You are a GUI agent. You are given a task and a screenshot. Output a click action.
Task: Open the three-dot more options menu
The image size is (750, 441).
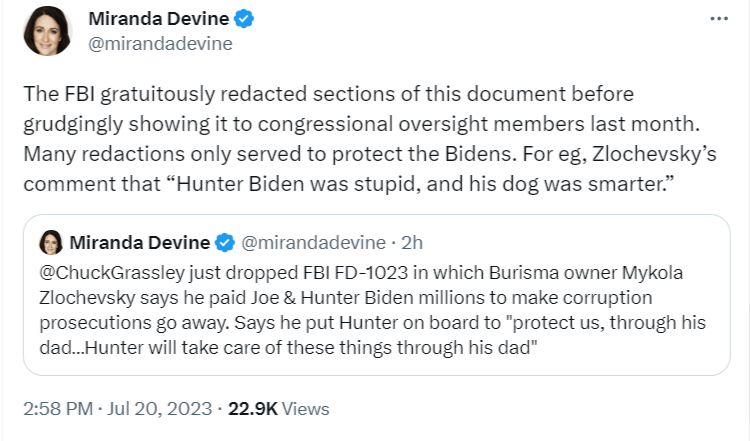(719, 19)
